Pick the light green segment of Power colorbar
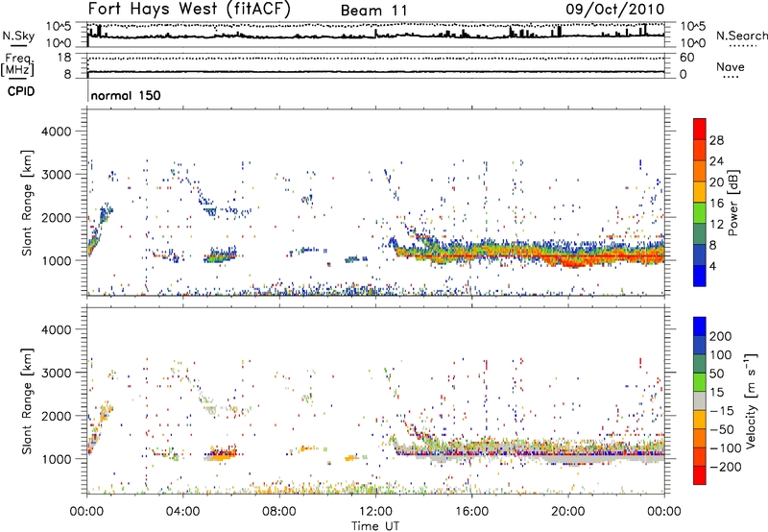768x532 pixels. point(700,213)
